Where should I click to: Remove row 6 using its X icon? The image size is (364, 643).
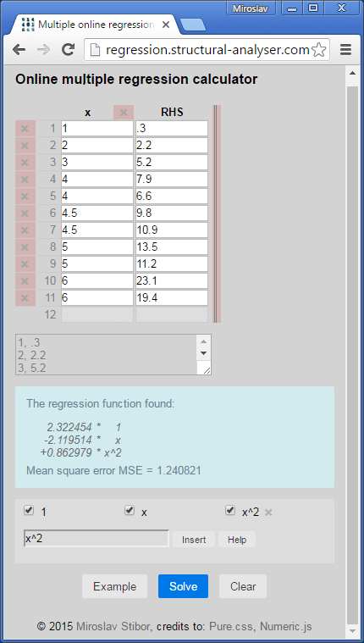pyautogui.click(x=25, y=213)
